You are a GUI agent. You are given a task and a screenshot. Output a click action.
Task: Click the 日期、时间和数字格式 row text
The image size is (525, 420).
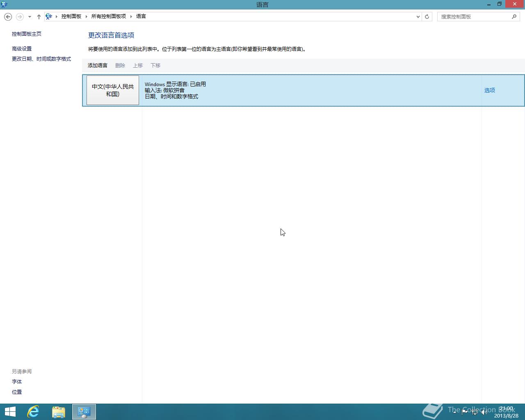[x=171, y=96]
